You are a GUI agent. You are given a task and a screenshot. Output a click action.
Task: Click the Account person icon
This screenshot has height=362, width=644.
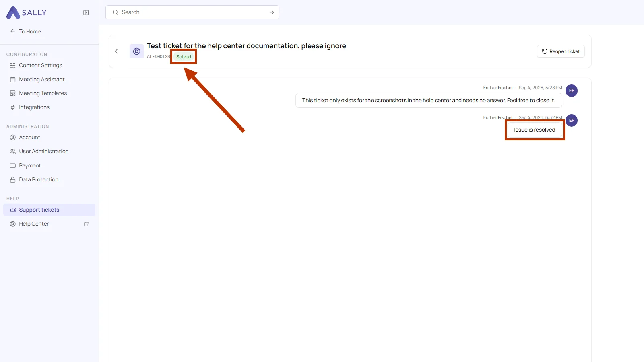point(13,138)
